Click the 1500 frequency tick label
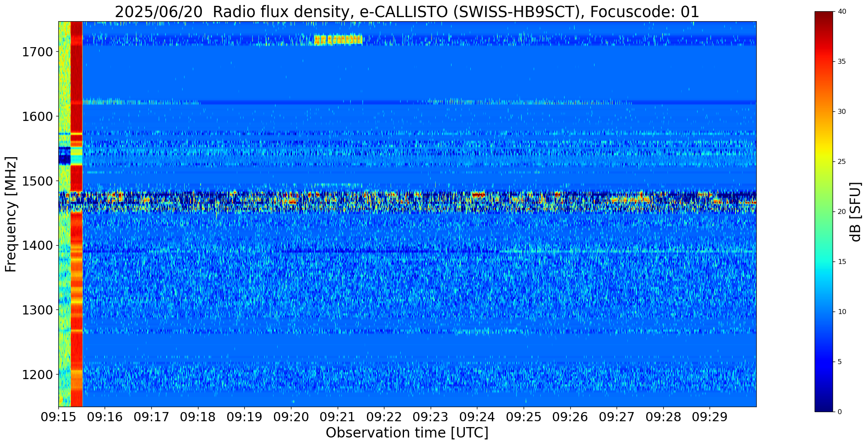This screenshot has width=868, height=445. (x=38, y=181)
